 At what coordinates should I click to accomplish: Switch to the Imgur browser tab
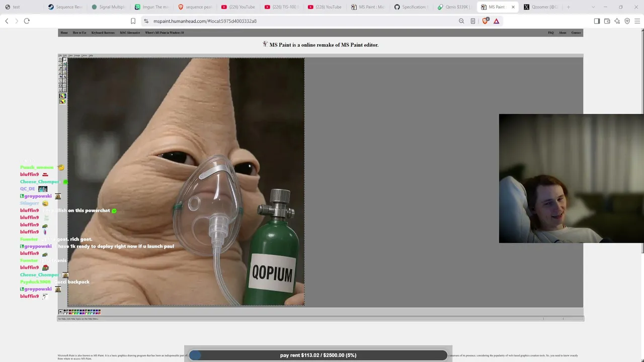point(151,7)
